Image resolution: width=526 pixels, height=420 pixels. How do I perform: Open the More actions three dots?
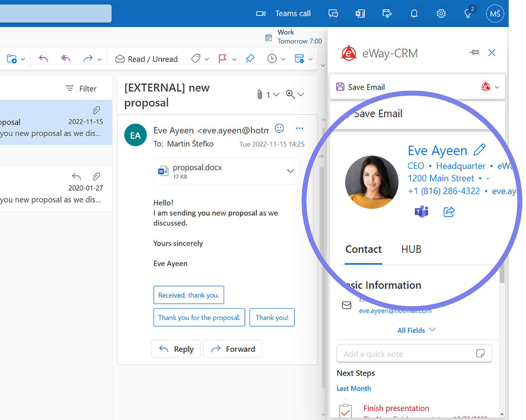[x=300, y=128]
